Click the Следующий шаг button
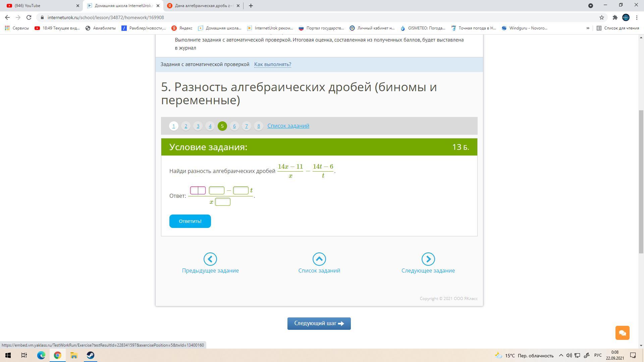This screenshot has width=644, height=362. point(319,323)
